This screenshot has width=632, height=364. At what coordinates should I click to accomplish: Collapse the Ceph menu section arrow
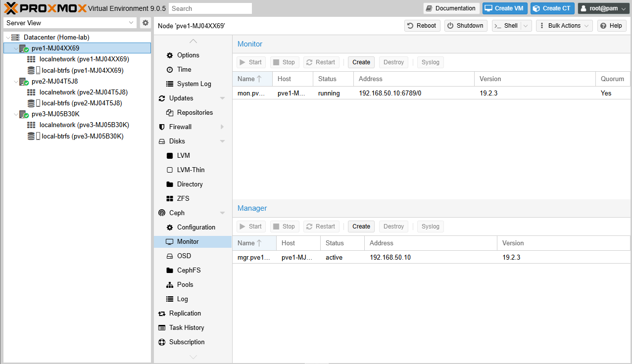[222, 213]
